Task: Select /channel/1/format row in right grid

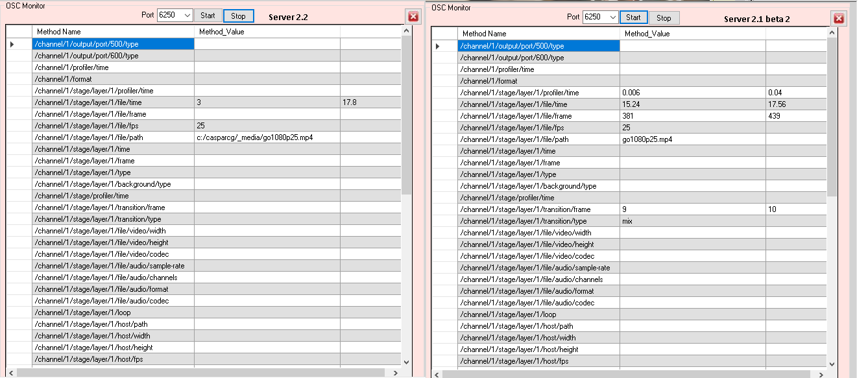Action: (x=538, y=81)
